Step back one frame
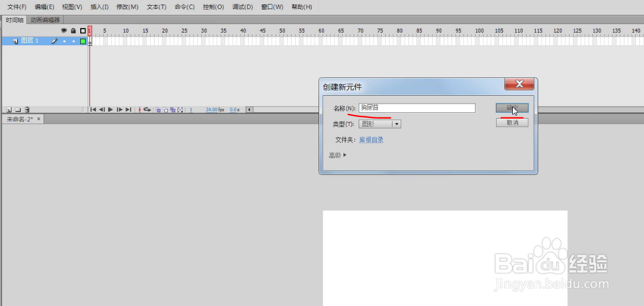 pos(102,109)
